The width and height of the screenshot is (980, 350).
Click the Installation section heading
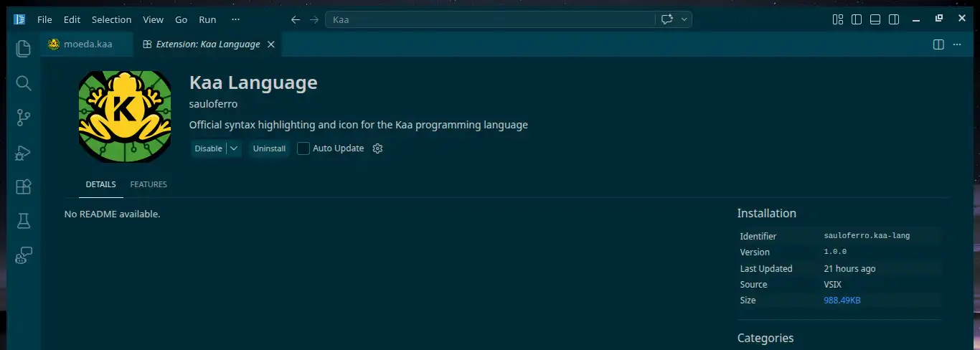pyautogui.click(x=767, y=213)
